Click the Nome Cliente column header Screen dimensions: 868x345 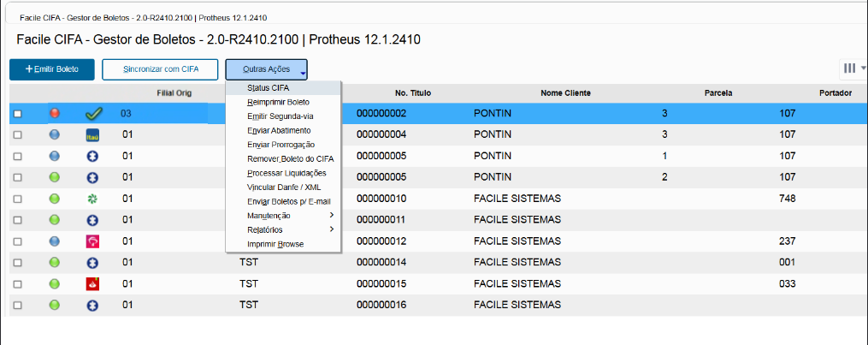point(565,93)
